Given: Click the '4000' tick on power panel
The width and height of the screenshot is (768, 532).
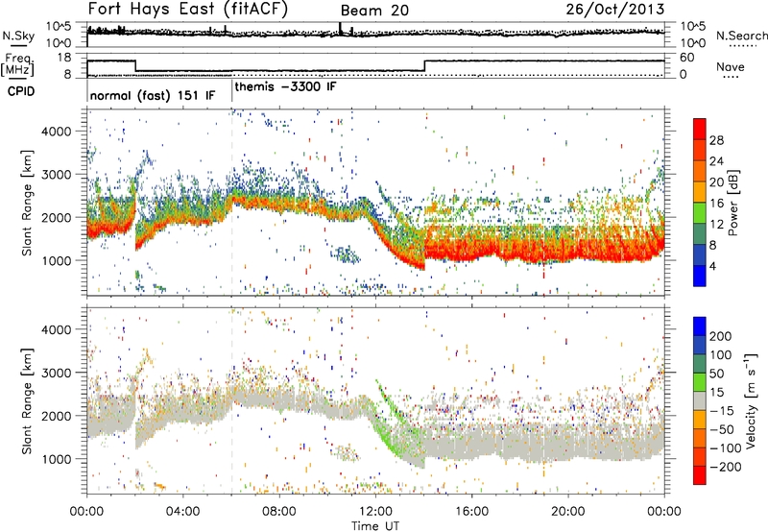Looking at the screenshot, I should coord(56,132).
